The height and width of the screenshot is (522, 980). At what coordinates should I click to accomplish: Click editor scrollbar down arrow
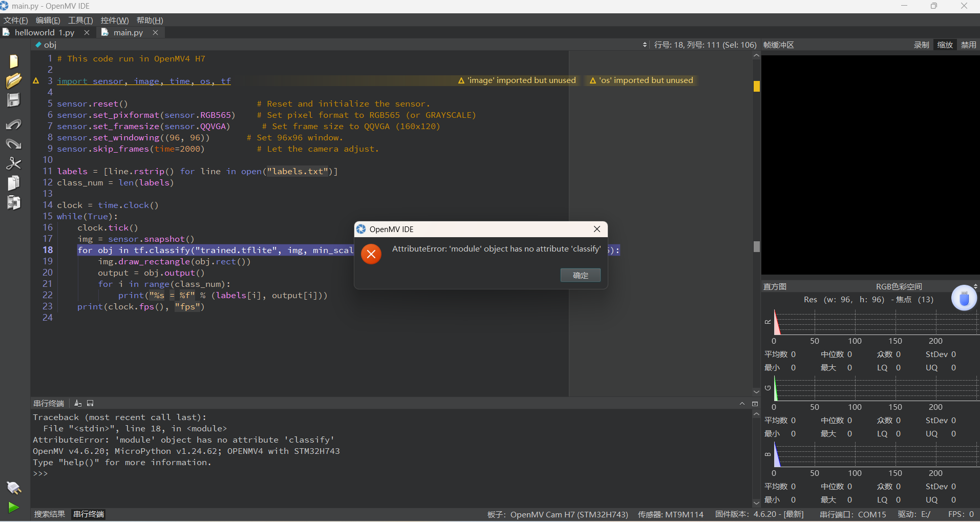[756, 392]
